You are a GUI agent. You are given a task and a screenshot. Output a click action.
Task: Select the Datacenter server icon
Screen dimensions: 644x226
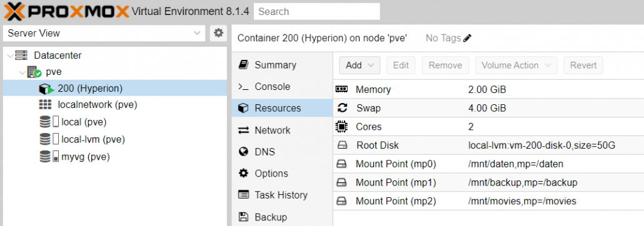pyautogui.click(x=22, y=55)
